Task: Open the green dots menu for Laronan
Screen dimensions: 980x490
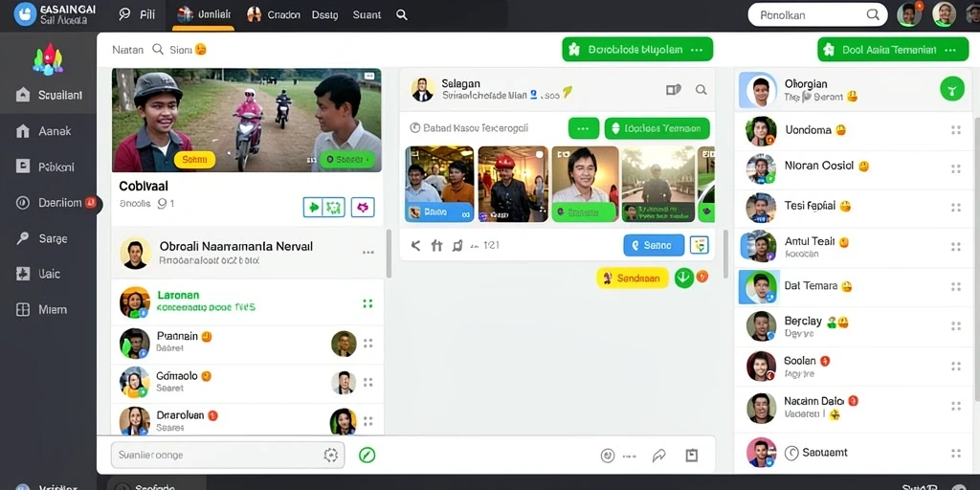Action: coord(367,303)
